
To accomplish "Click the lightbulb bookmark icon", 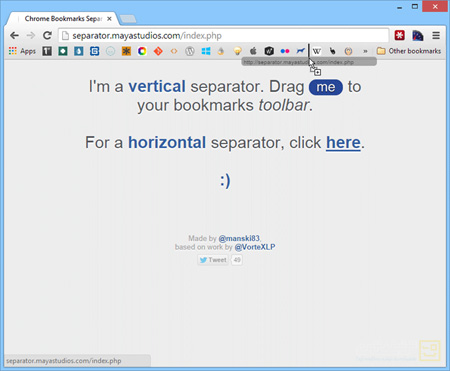I will pos(237,51).
